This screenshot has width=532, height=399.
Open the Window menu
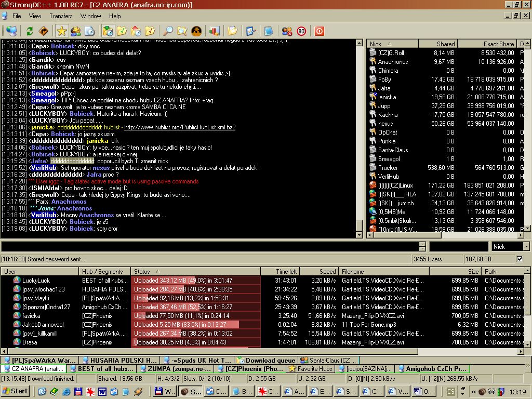90,16
